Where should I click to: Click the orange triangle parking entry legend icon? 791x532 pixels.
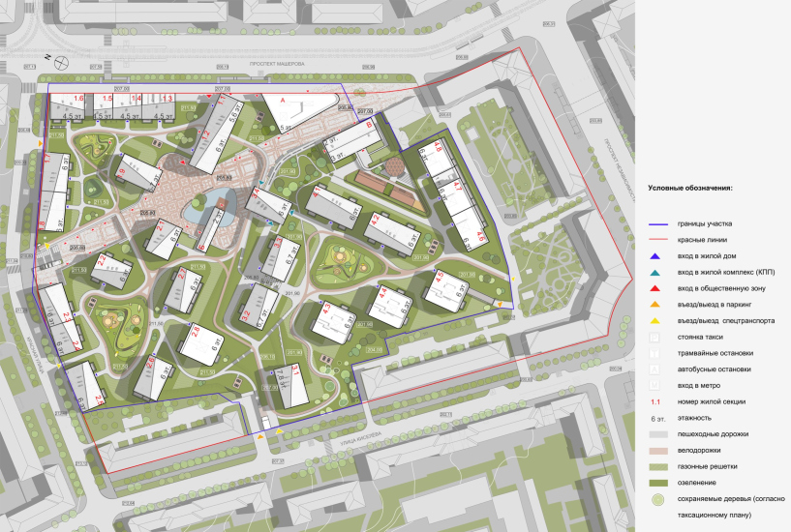654,305
